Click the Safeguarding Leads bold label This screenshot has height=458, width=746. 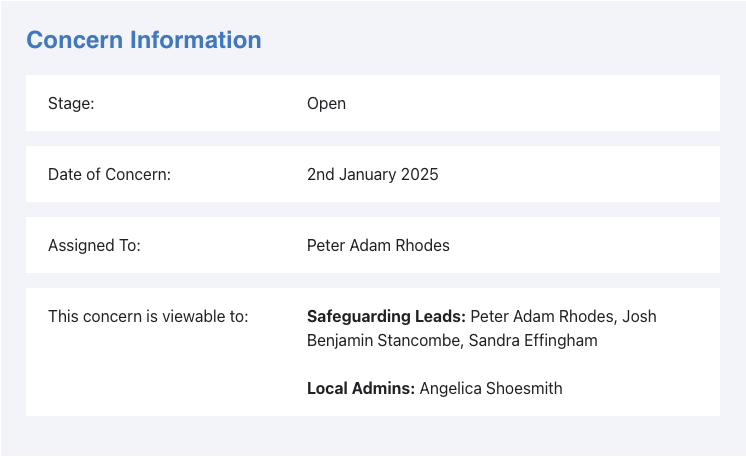click(x=386, y=316)
